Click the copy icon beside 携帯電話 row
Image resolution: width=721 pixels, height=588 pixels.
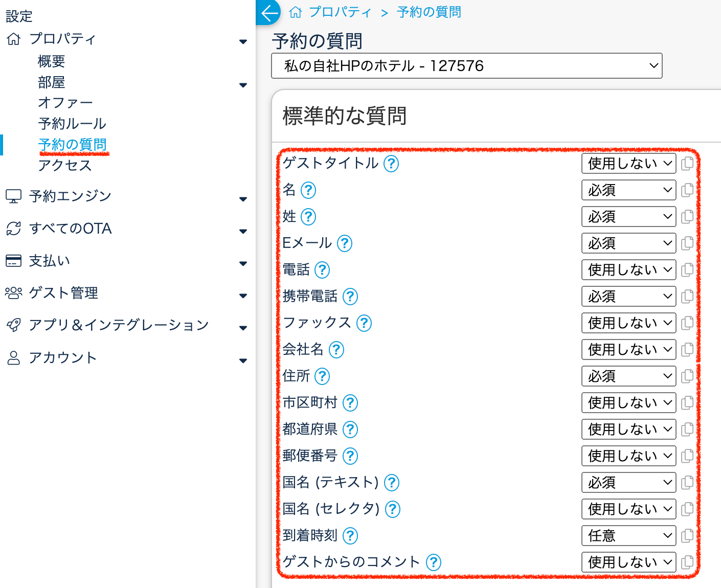point(687,297)
